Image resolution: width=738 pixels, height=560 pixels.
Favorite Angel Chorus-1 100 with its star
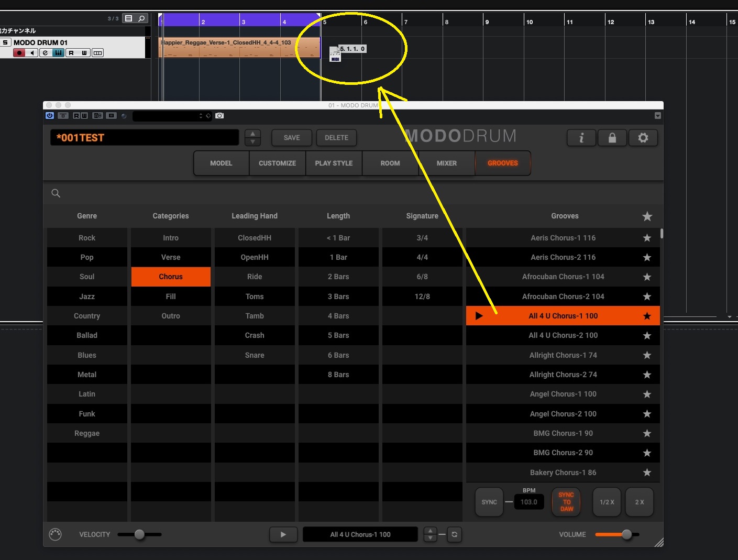coord(647,394)
